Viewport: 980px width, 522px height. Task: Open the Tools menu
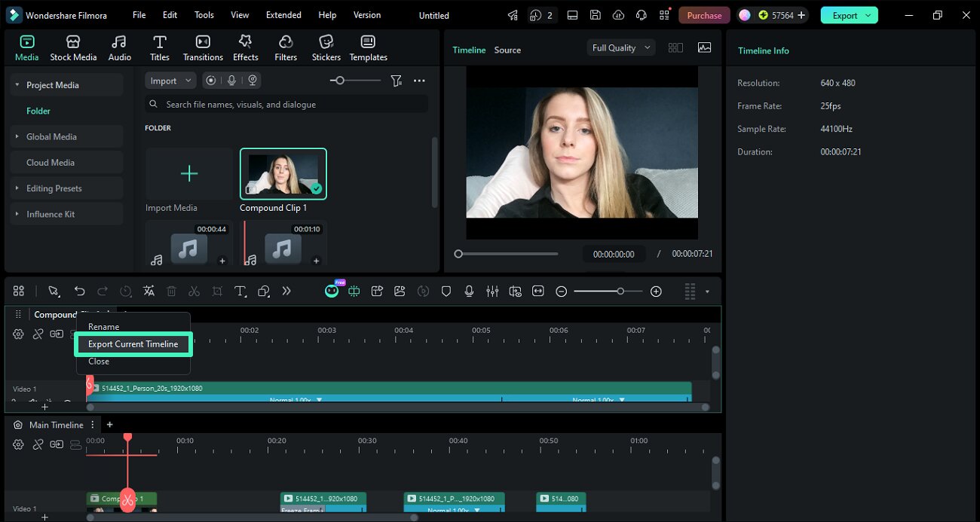coord(204,15)
